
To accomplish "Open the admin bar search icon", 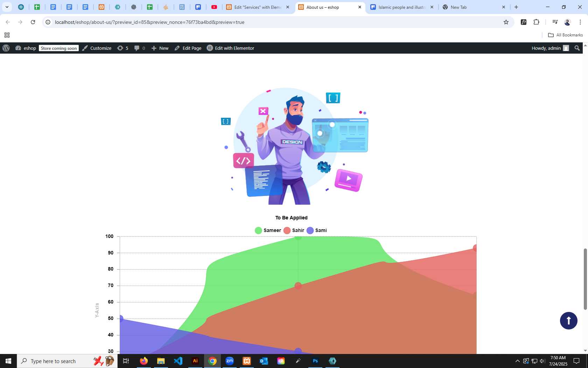I will 577,48.
